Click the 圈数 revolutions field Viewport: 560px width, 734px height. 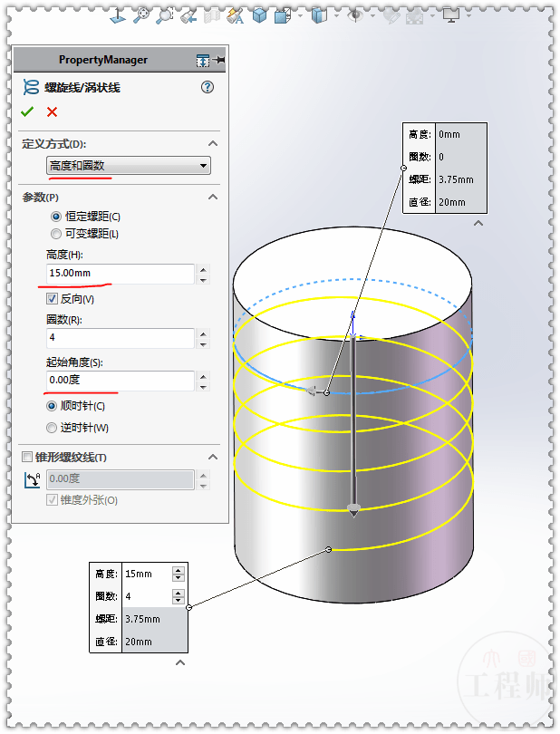tap(121, 338)
